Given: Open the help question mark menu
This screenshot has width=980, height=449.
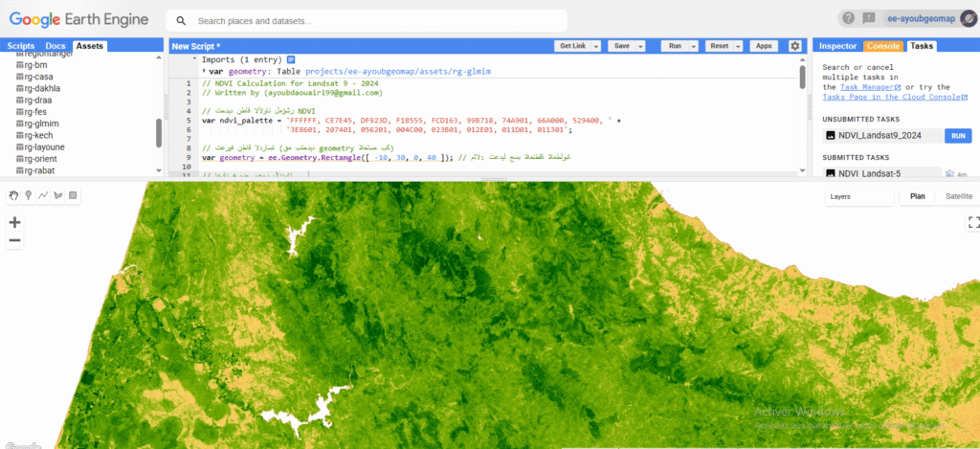Looking at the screenshot, I should pyautogui.click(x=848, y=18).
